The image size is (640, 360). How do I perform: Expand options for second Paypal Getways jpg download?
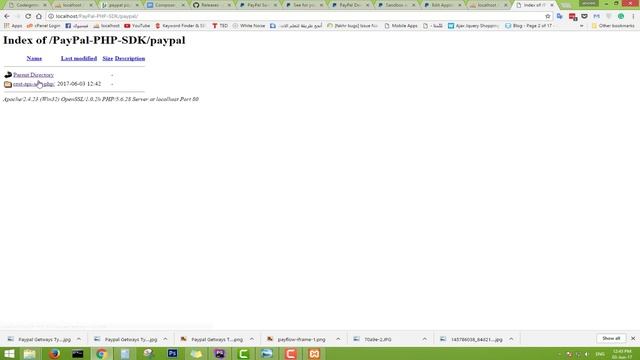tap(165, 339)
